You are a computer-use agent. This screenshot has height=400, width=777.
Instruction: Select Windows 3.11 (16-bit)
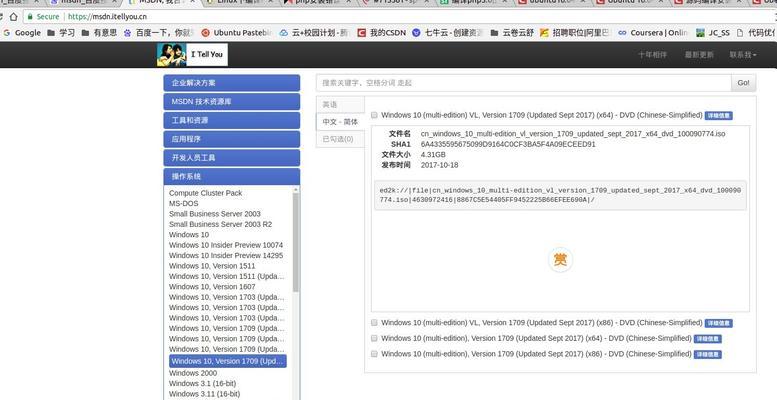(204, 394)
